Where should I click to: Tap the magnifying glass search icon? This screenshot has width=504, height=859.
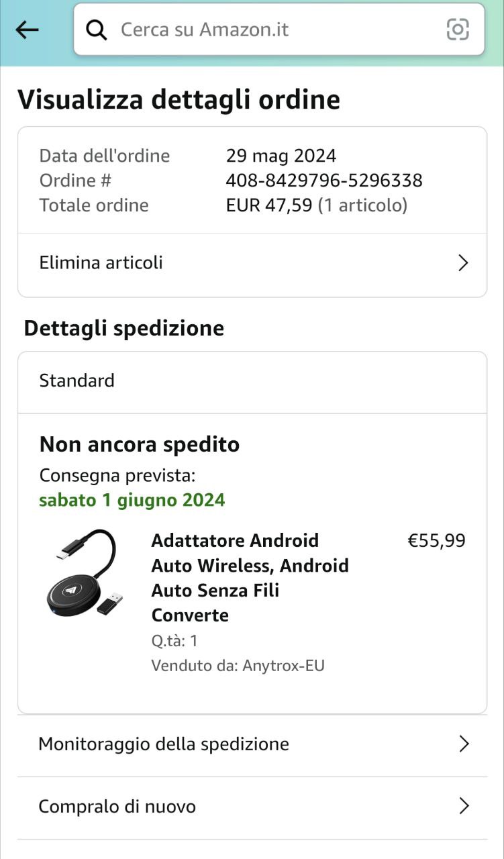(x=97, y=30)
